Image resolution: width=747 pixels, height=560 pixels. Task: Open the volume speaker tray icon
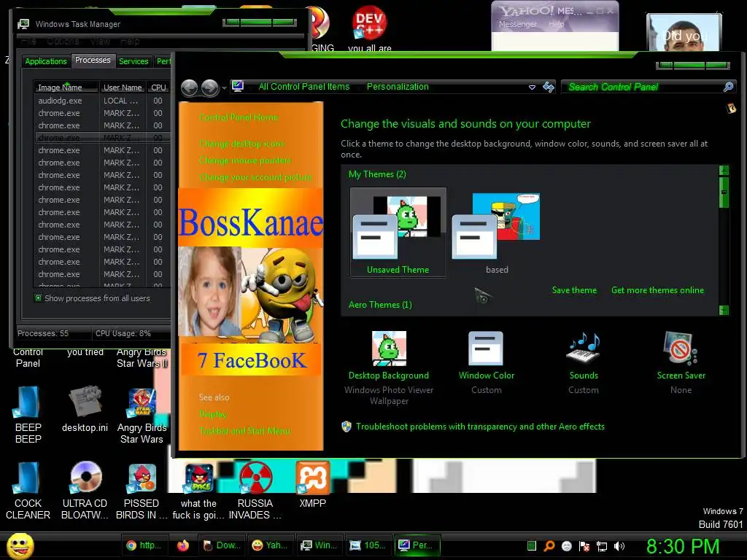[619, 546]
